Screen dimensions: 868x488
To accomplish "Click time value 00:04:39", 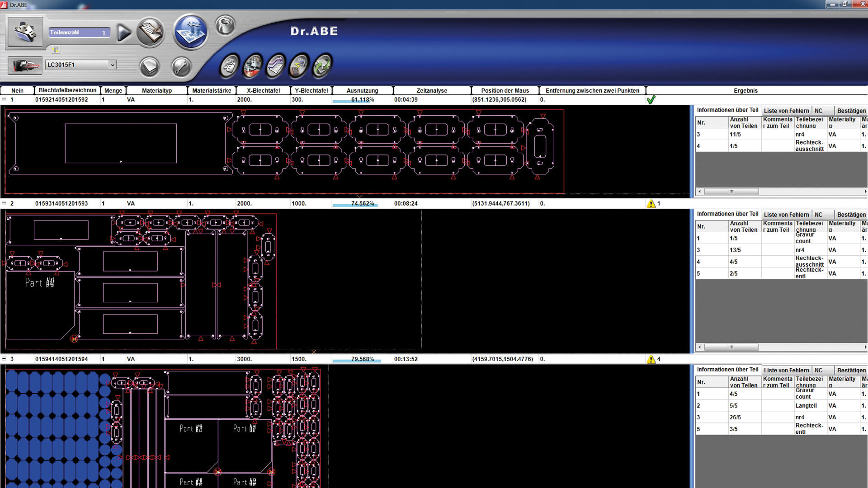I will [x=406, y=99].
